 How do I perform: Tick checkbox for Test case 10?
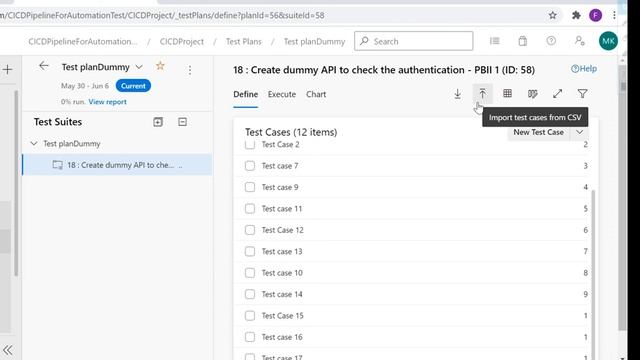coord(250,273)
